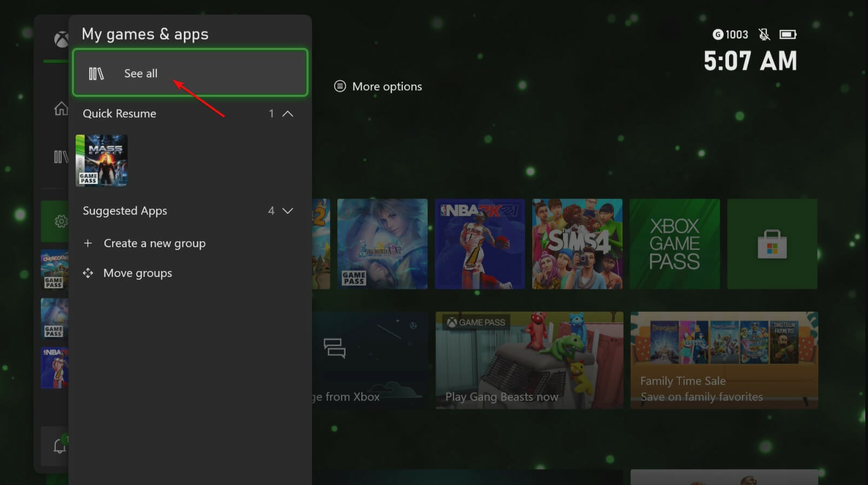
Task: Open the Xbox Game Pass tile
Action: [674, 244]
